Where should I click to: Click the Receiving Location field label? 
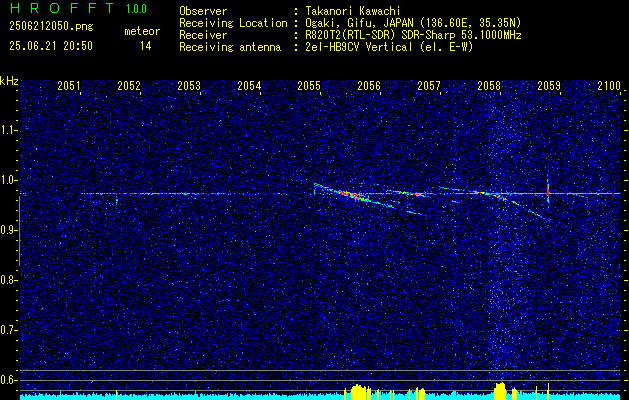tap(233, 23)
